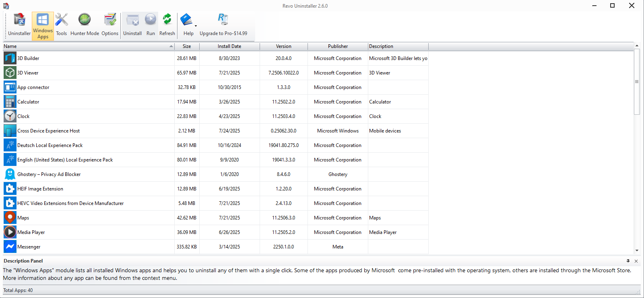Screen dimensions: 644x298
Task: Click the Refresh toolbar icon
Action: 167,25
